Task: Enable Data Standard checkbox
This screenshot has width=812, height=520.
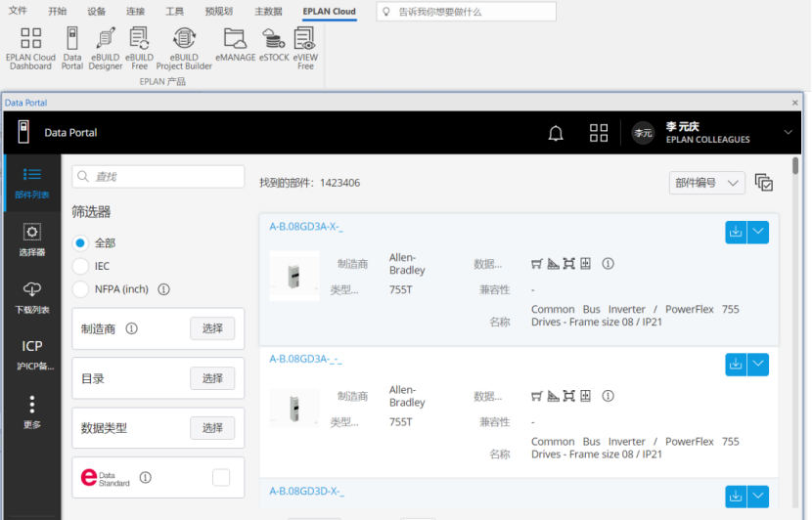Action: tap(221, 477)
